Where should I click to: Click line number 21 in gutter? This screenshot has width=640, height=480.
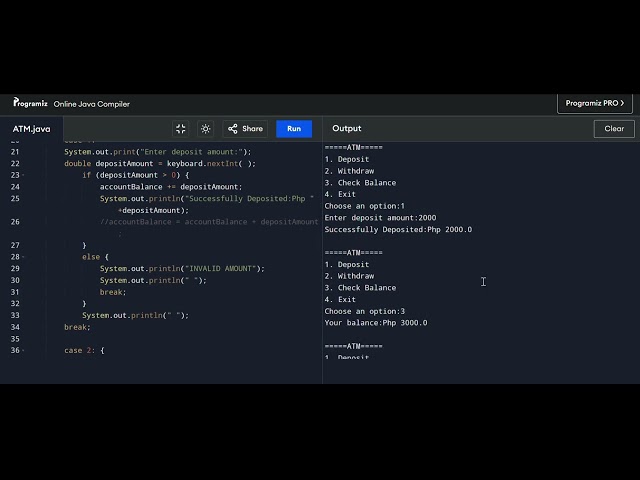click(x=15, y=152)
